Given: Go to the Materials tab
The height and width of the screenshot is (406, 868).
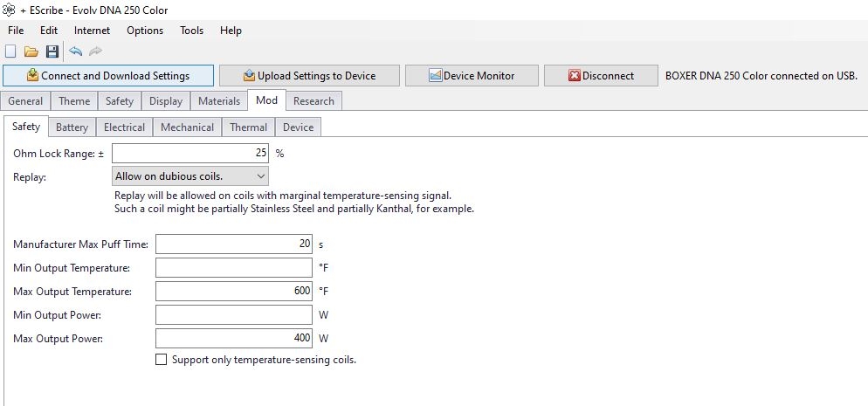Looking at the screenshot, I should pos(218,101).
